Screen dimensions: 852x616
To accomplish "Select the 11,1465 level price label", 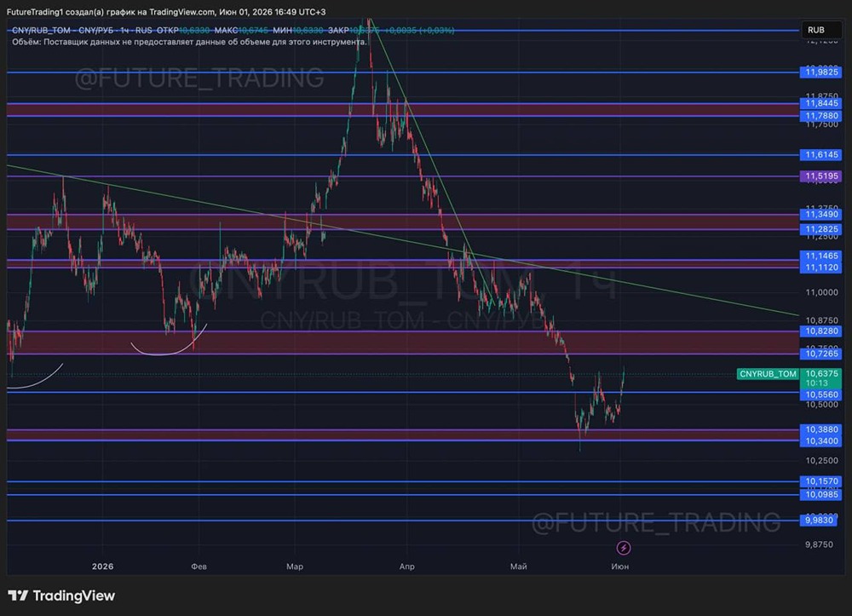I will [x=821, y=256].
